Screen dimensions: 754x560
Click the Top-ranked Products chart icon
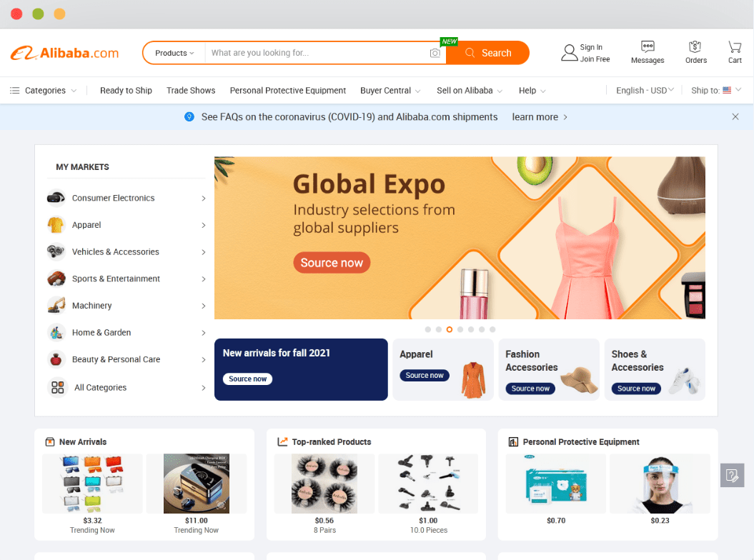pos(282,441)
